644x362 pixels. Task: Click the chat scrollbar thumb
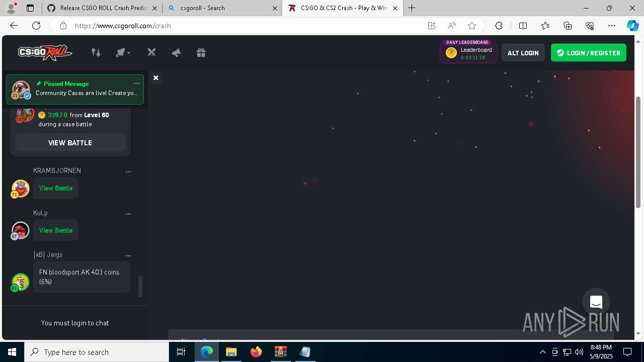[140, 286]
